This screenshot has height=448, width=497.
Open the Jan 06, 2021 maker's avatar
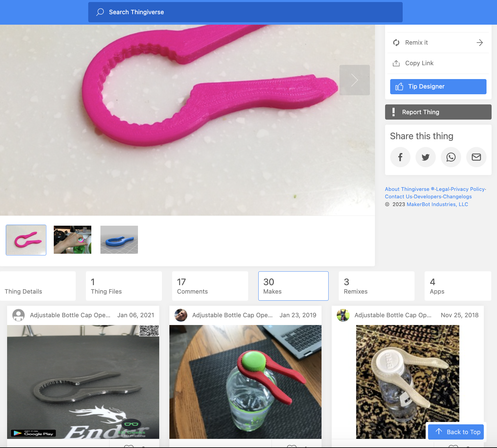coord(19,315)
